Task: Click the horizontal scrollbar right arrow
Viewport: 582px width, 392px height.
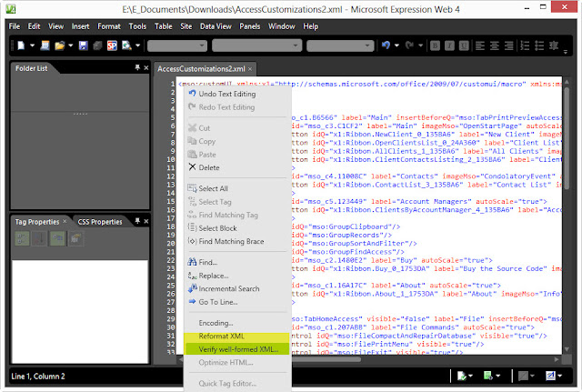Action: pyautogui.click(x=557, y=359)
